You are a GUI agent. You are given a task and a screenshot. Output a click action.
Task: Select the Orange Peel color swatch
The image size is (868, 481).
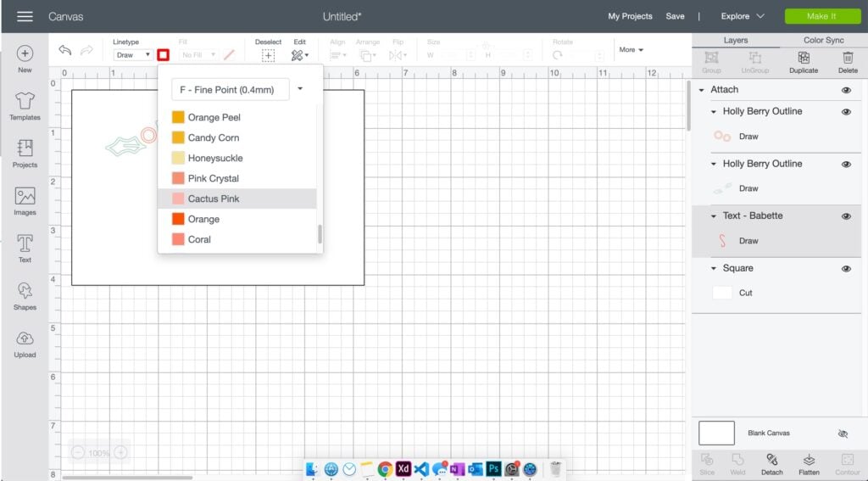pos(178,117)
